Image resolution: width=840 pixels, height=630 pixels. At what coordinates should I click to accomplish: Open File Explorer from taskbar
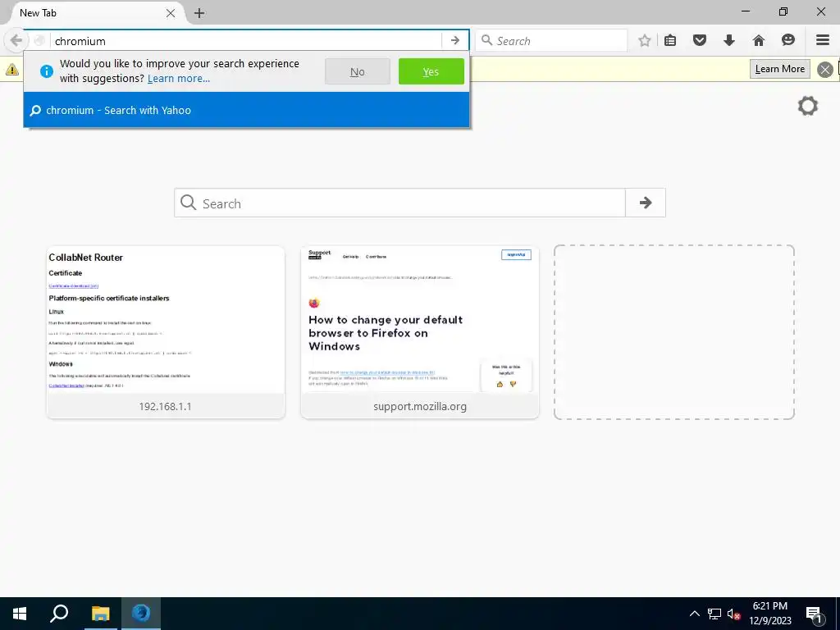click(x=100, y=614)
